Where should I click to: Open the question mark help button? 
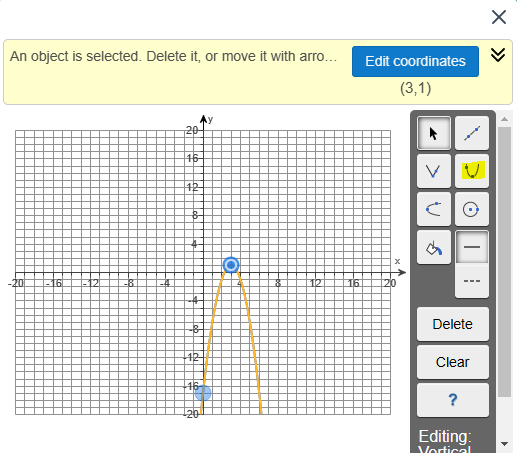(x=453, y=400)
